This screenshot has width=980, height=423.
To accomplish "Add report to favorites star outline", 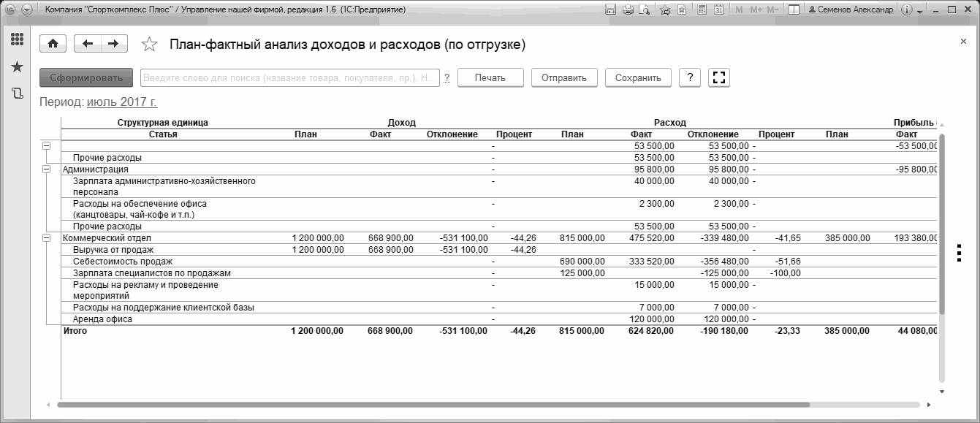I will pyautogui.click(x=149, y=45).
